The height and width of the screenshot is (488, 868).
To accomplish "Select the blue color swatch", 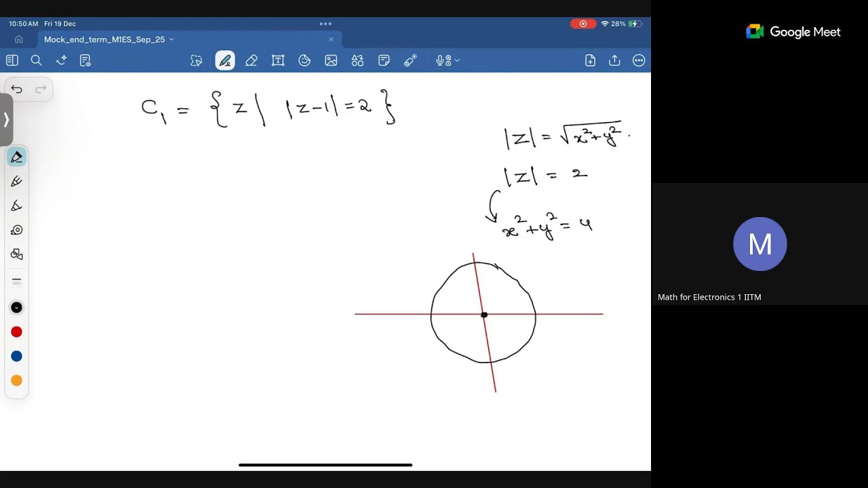I will [x=16, y=357].
